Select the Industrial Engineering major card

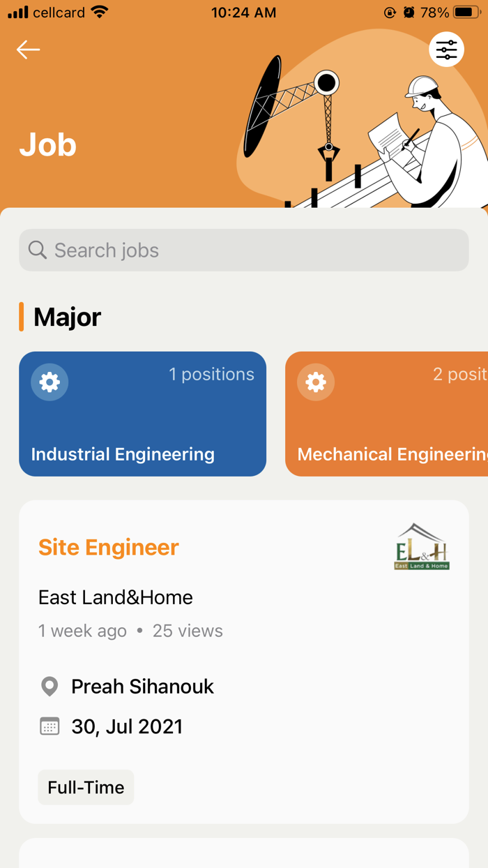[142, 414]
